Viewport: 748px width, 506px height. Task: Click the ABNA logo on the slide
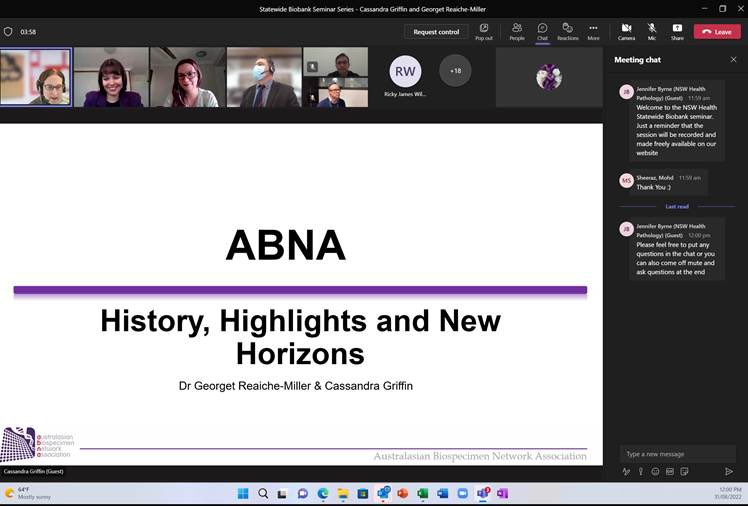tap(37, 444)
